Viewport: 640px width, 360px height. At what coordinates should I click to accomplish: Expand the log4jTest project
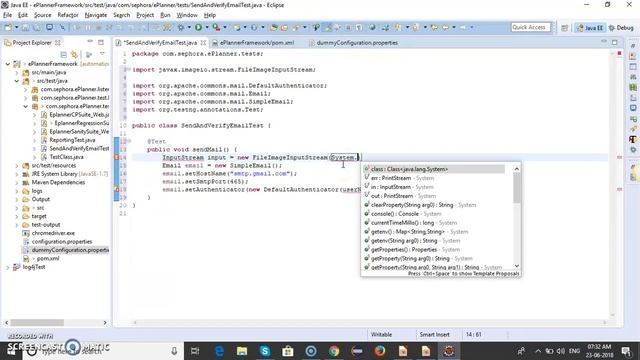point(8,267)
